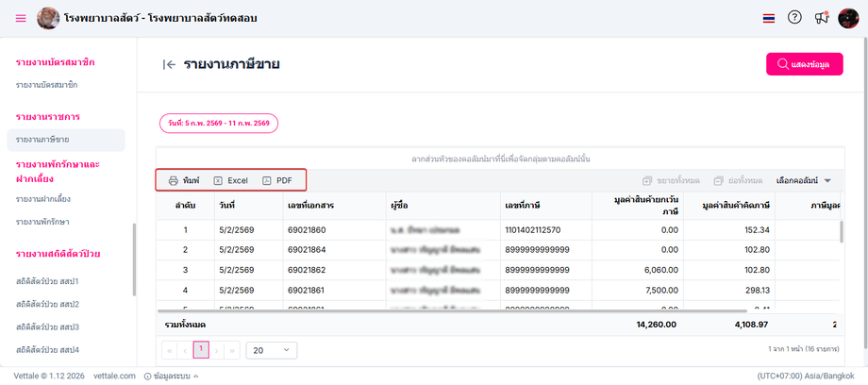Image resolution: width=868 pixels, height=385 pixels.
Task: Click total 4,108.97 in summary row
Action: pyautogui.click(x=751, y=325)
